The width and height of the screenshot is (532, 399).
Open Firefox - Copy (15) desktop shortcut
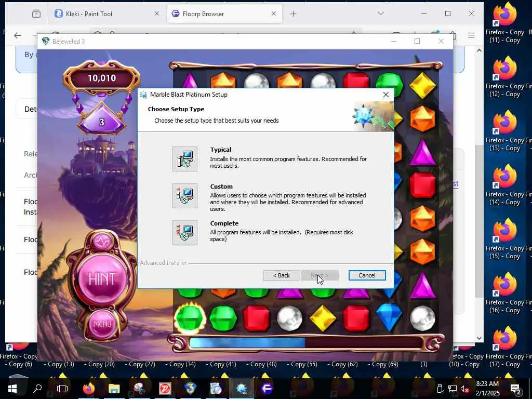click(505, 238)
